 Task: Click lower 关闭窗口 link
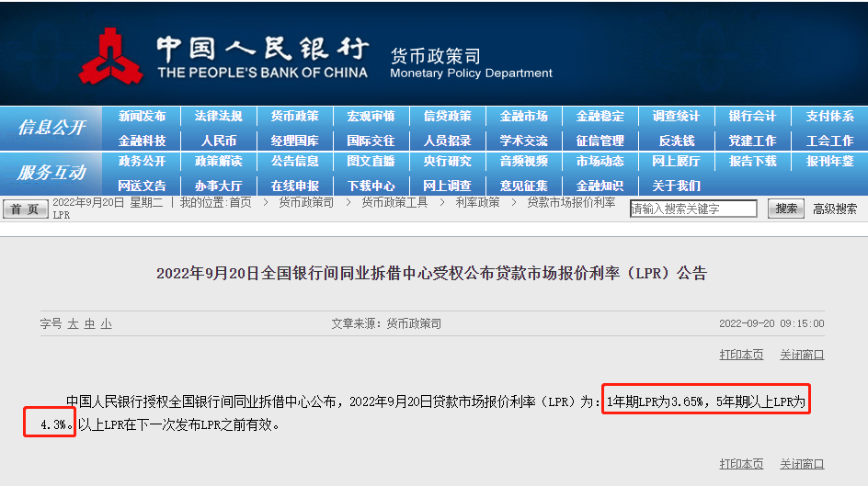click(802, 464)
